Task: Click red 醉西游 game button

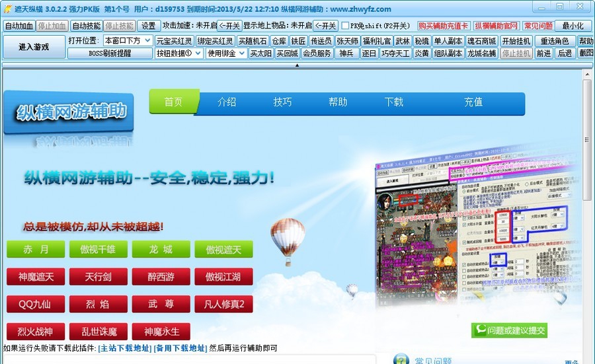Action: (x=161, y=277)
